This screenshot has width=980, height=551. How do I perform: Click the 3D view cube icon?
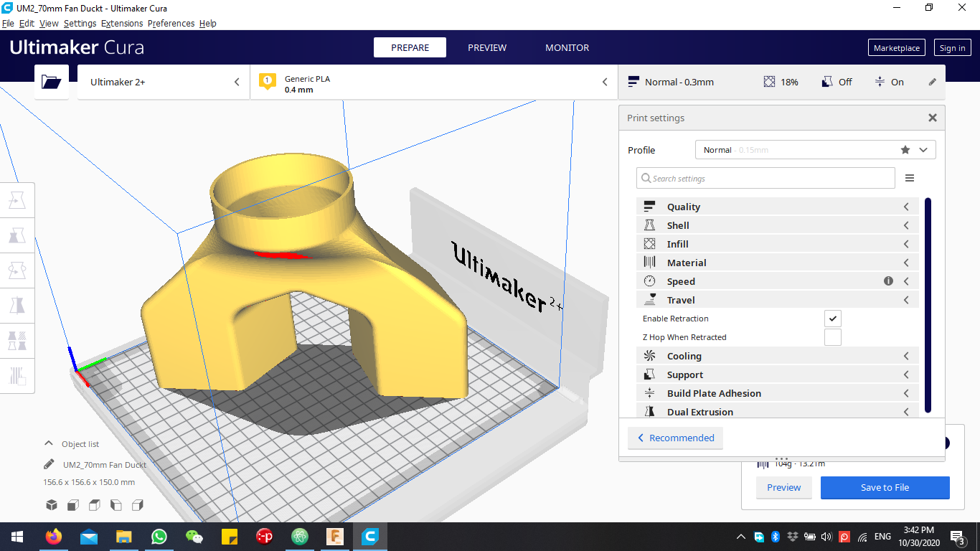[52, 505]
